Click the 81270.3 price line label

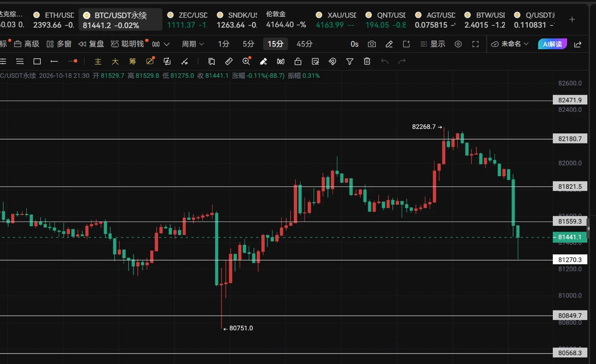pyautogui.click(x=570, y=260)
